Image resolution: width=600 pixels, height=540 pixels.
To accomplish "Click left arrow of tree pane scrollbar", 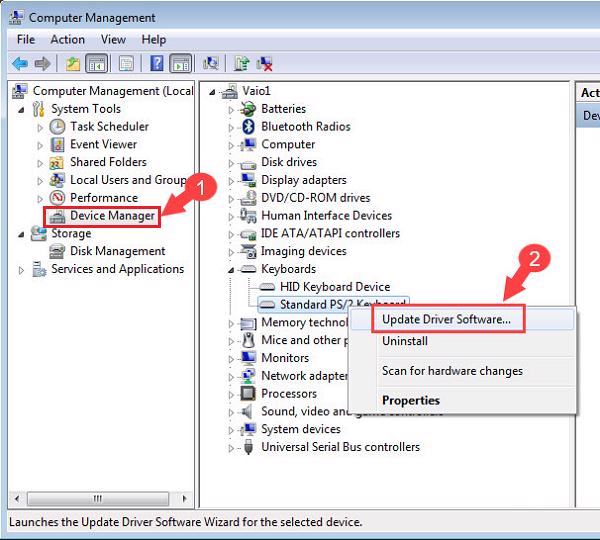I will [17, 498].
